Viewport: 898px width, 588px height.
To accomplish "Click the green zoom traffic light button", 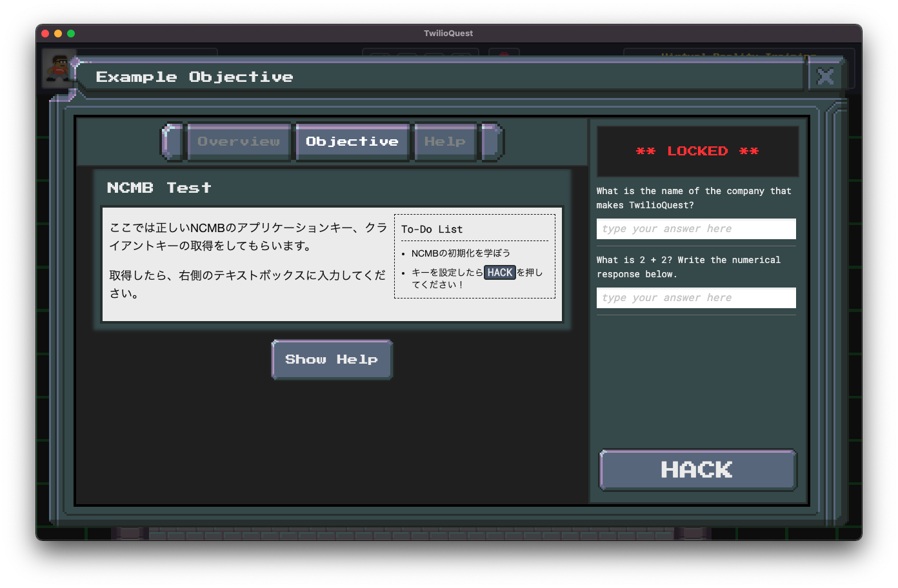I will [71, 33].
